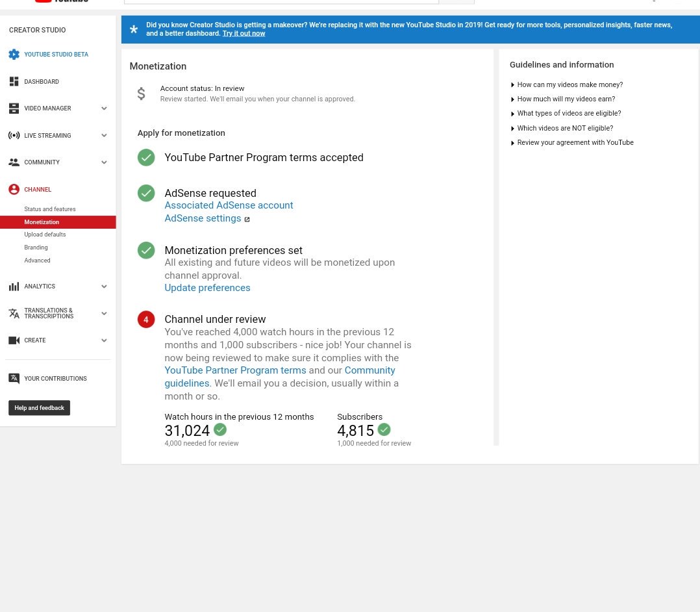The width and height of the screenshot is (700, 612).
Task: Click the Translations & Transcriptions icon
Action: pyautogui.click(x=14, y=313)
